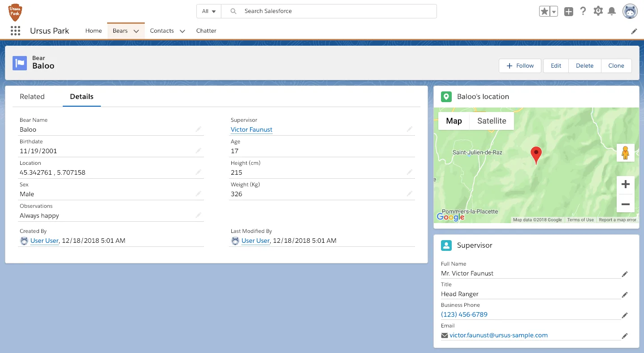Edit Full Name in Supervisor card
The width and height of the screenshot is (644, 353).
pos(625,274)
